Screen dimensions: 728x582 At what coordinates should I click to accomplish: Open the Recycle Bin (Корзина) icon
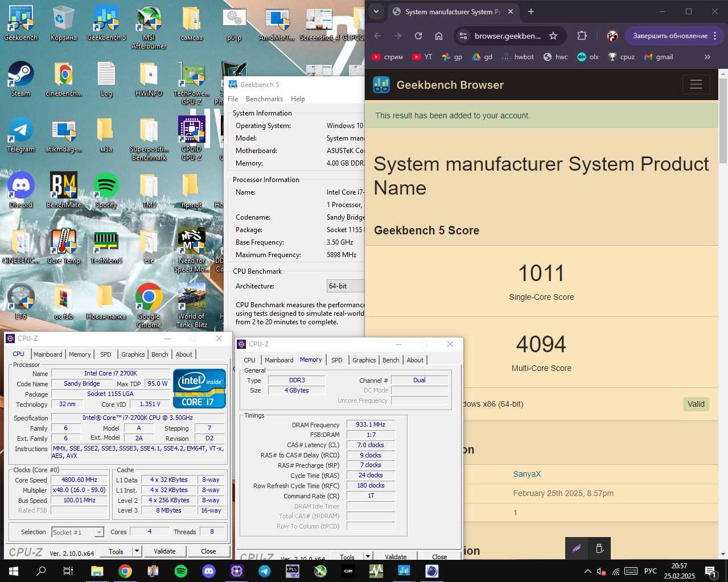click(63, 23)
